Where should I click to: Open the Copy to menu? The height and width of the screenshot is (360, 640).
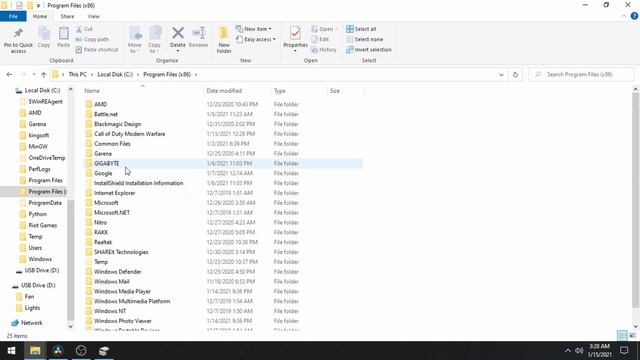point(154,40)
